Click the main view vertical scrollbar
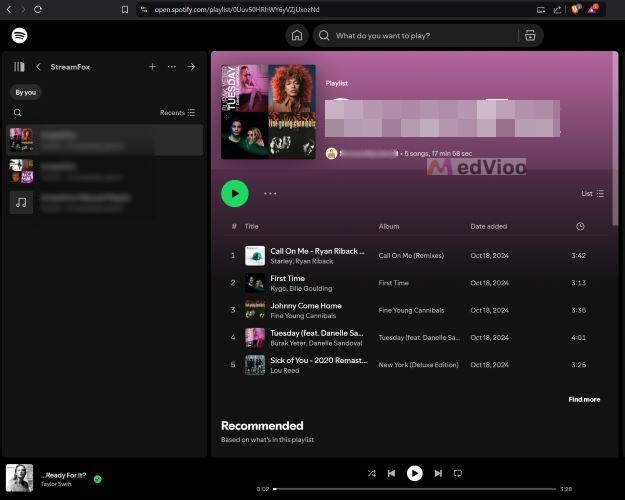625x500 pixels. [x=615, y=140]
